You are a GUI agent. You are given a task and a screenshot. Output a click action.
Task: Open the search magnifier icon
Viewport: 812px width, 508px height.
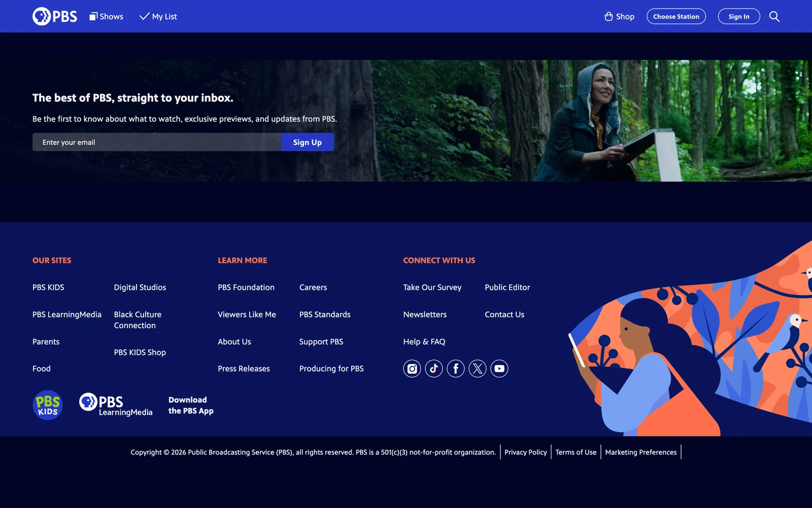tap(774, 16)
